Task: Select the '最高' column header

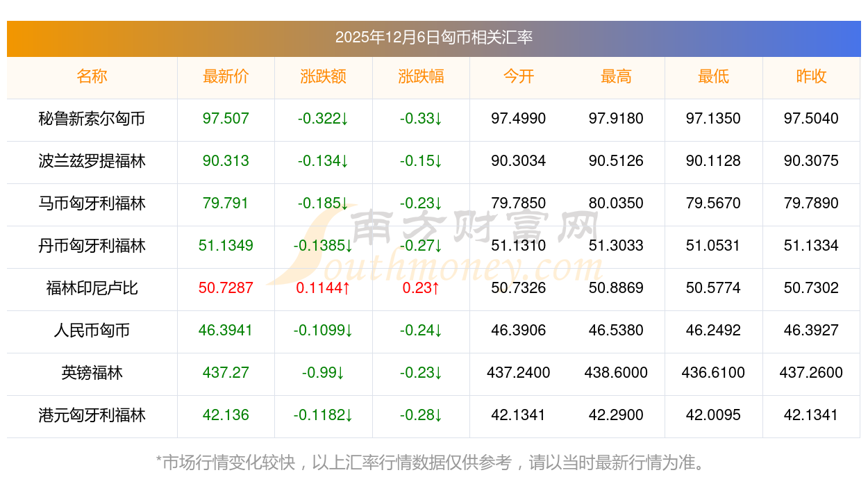Action: click(616, 76)
